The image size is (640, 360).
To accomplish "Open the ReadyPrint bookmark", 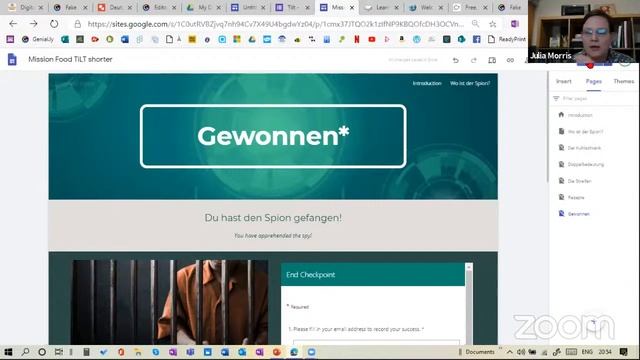I will pos(507,39).
